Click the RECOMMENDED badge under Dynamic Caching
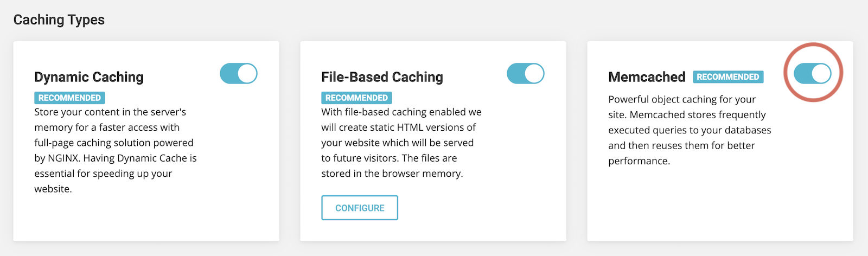 [69, 98]
